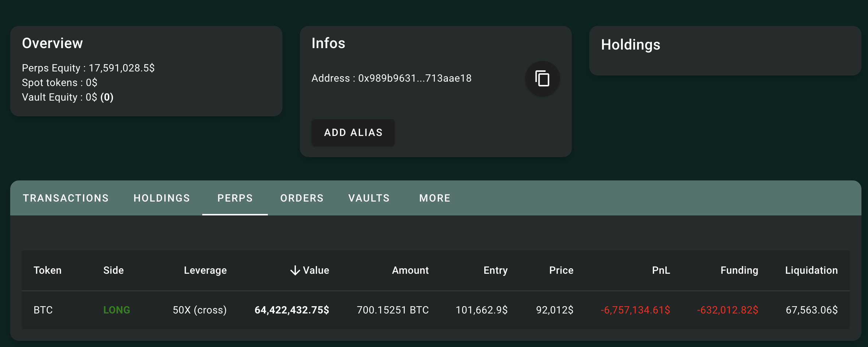
Task: Sort table by Token column header
Action: click(48, 270)
